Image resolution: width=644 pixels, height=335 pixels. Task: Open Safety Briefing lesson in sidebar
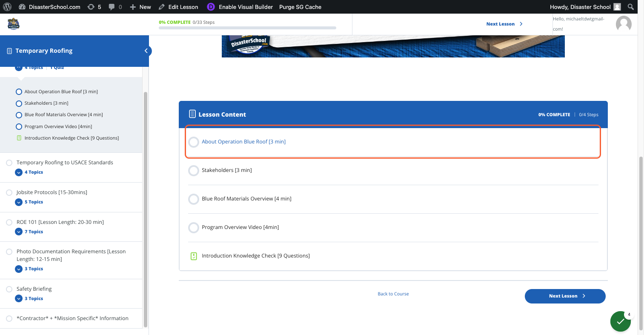[x=34, y=289]
